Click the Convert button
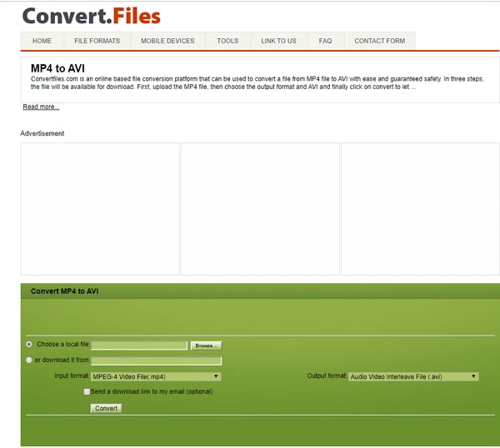This screenshot has width=500, height=448. click(x=106, y=408)
